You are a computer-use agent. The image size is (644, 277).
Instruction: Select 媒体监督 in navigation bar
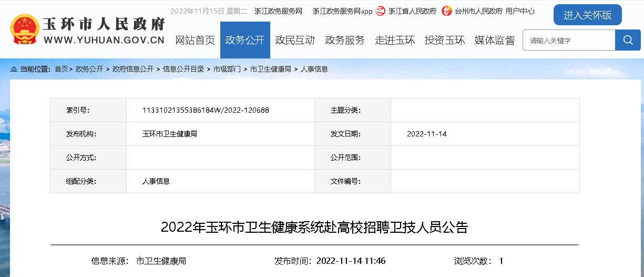(495, 40)
